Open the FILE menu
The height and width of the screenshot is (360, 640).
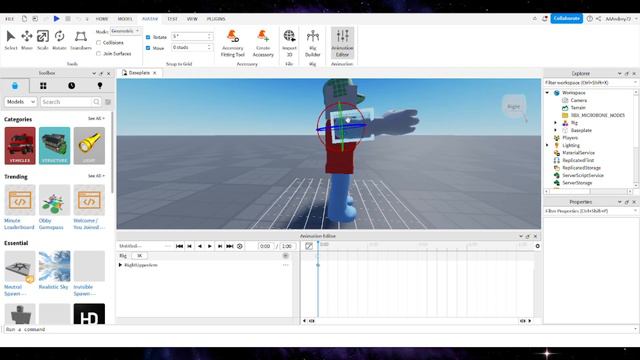9,19
